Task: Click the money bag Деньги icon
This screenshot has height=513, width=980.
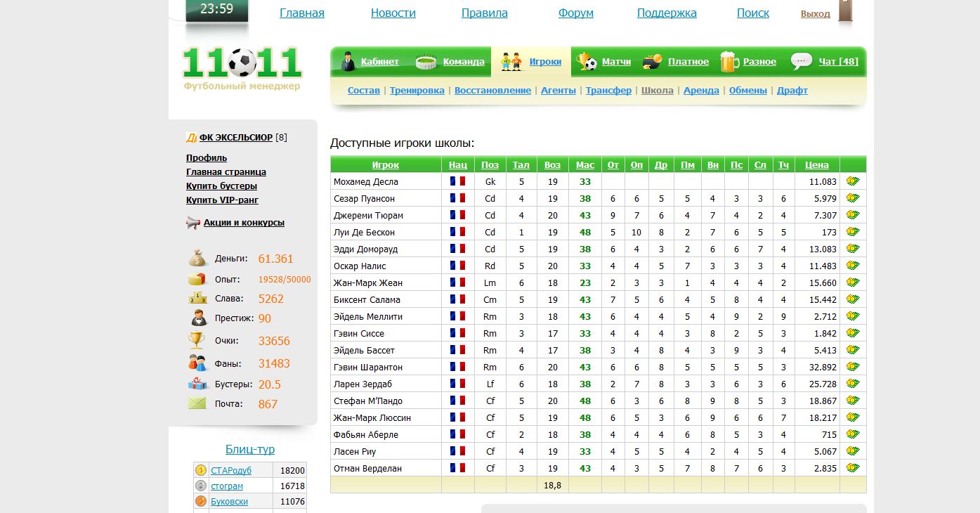Action: [197, 259]
